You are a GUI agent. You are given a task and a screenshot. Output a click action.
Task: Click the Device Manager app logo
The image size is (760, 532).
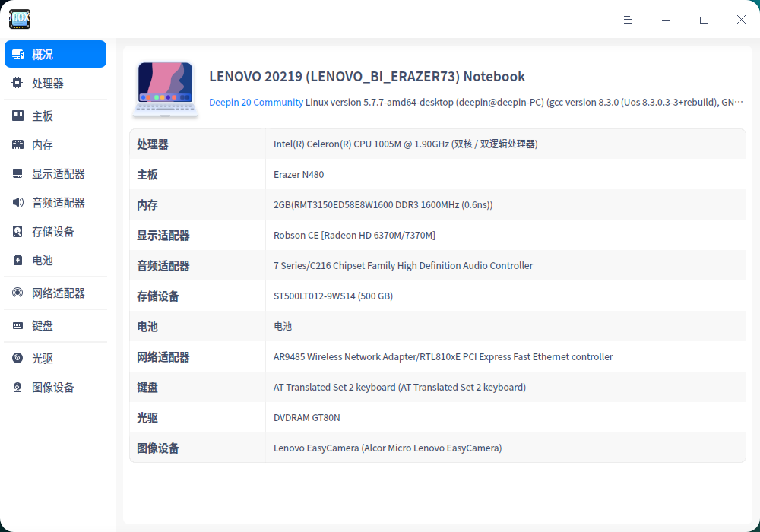pyautogui.click(x=19, y=19)
